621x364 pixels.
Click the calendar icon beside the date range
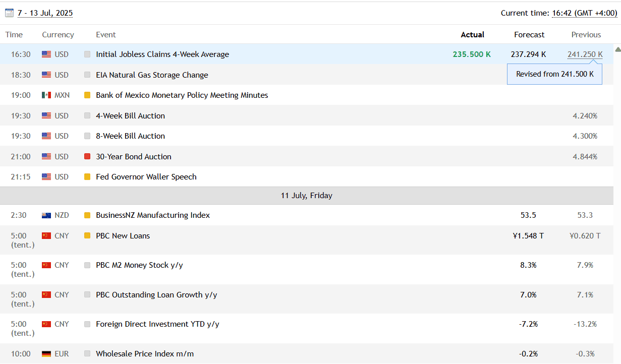click(10, 13)
